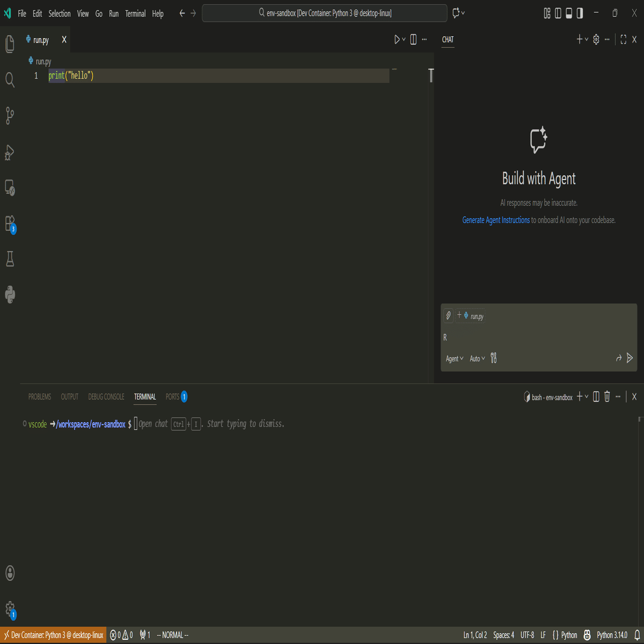Open the Remote Explorer icon
The image size is (644, 644).
click(x=10, y=188)
